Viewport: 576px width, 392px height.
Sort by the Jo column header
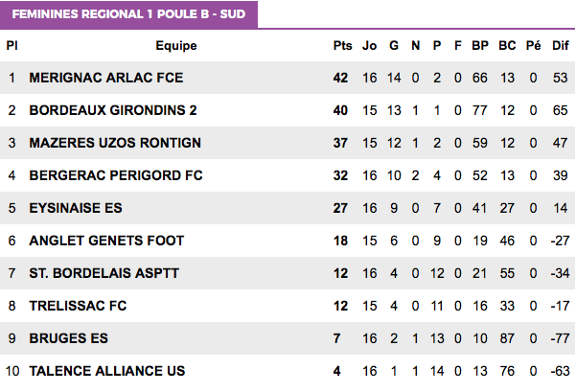click(x=369, y=46)
